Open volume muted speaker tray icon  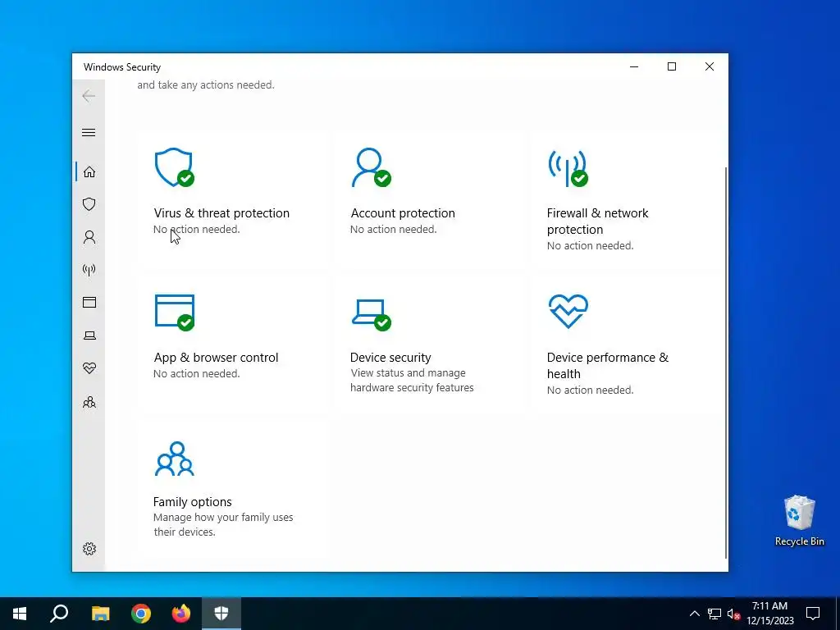coord(733,614)
